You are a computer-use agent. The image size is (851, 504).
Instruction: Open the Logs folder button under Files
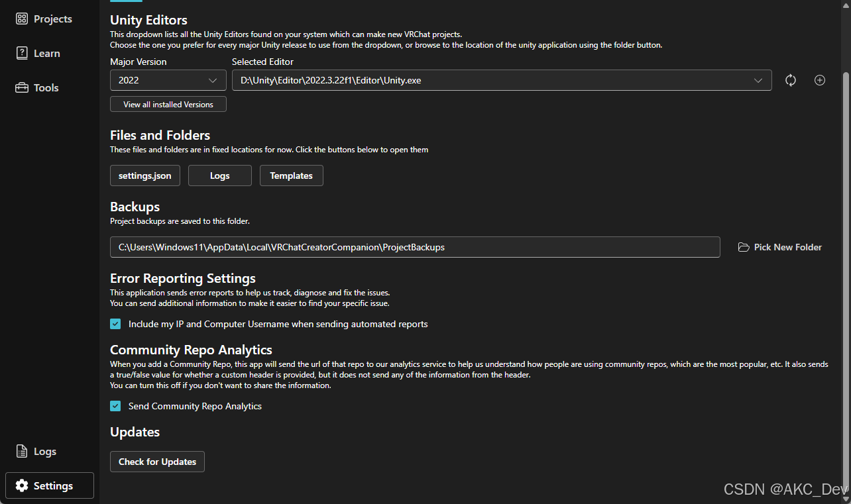(220, 176)
